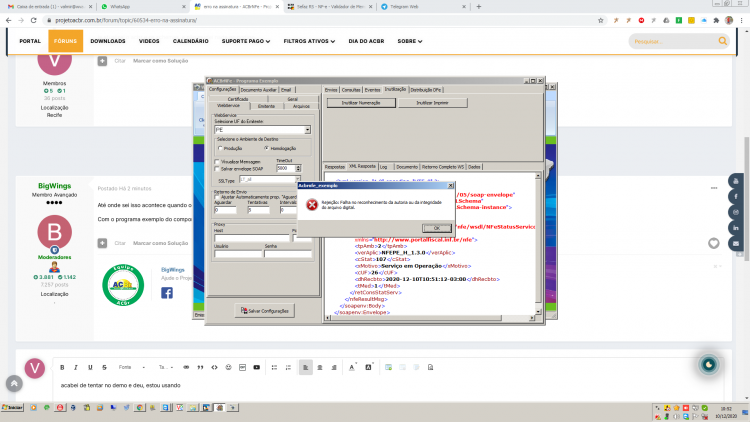The image size is (750, 422).
Task: Toggle the dark mode moon button
Action: tap(709, 365)
